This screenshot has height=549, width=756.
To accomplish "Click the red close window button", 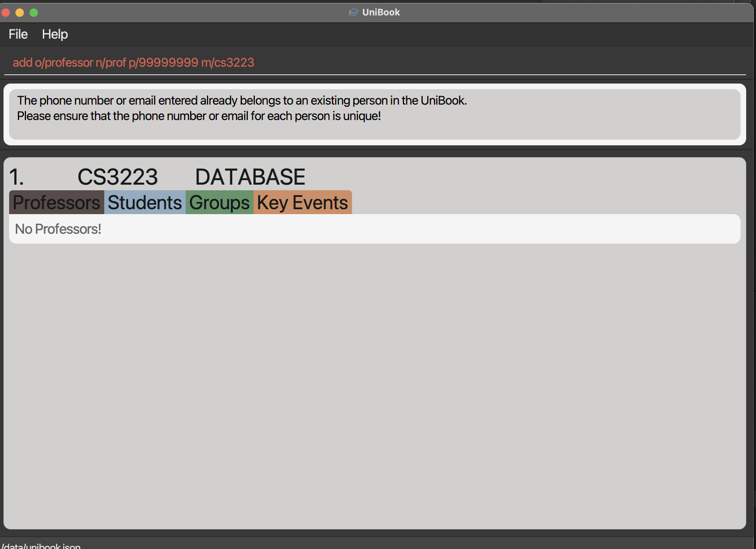I will [x=6, y=13].
